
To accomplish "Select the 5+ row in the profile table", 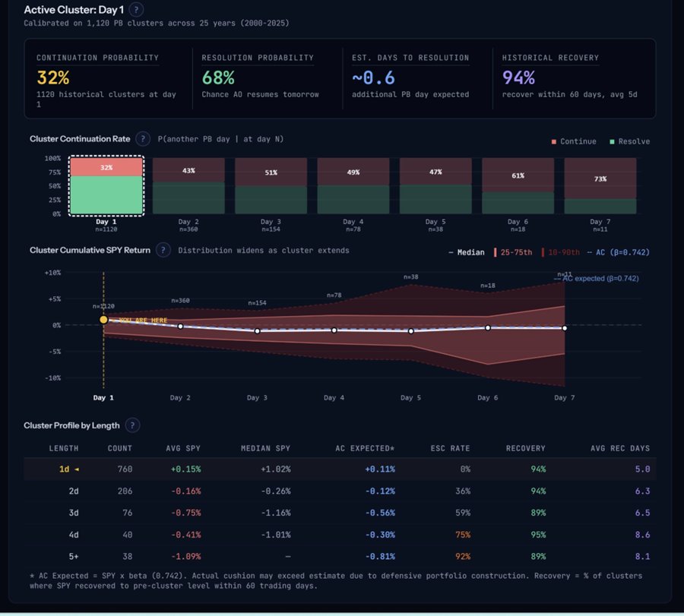I will pos(342,556).
